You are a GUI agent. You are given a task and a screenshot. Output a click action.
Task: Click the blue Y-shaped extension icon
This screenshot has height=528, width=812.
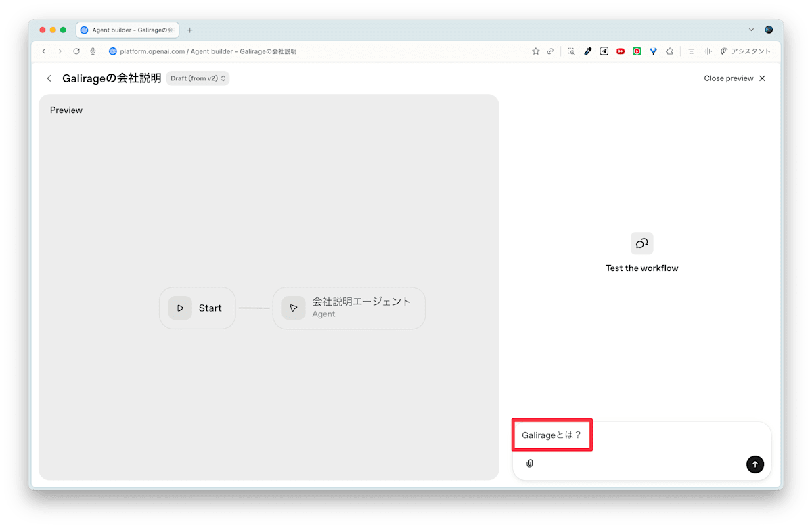click(x=653, y=51)
